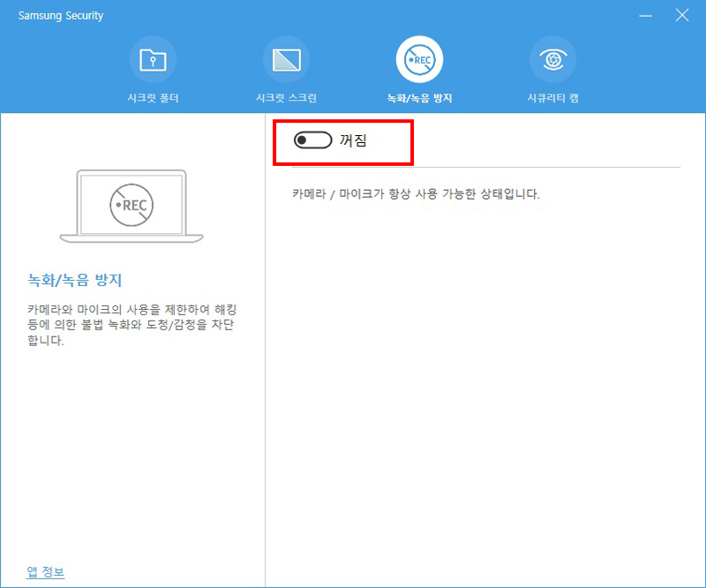The image size is (706, 588).
Task: Open the 앱 정보 (App info) link
Action: tap(46, 572)
